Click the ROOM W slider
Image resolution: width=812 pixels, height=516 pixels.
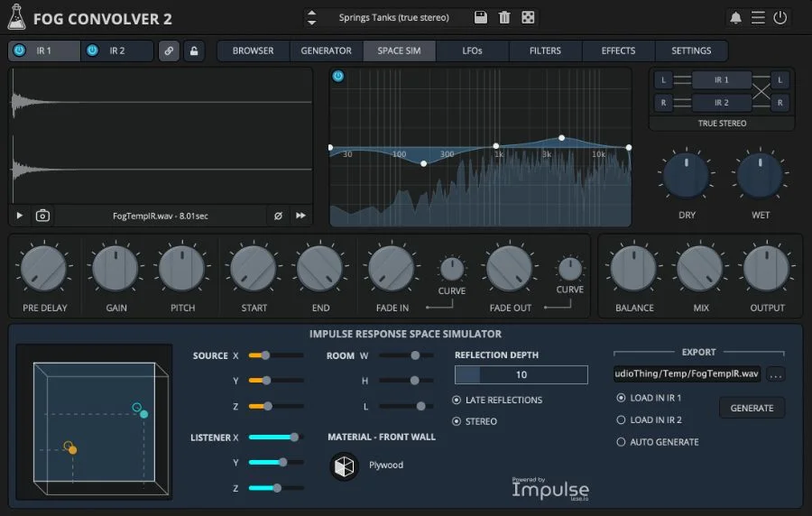pyautogui.click(x=407, y=355)
